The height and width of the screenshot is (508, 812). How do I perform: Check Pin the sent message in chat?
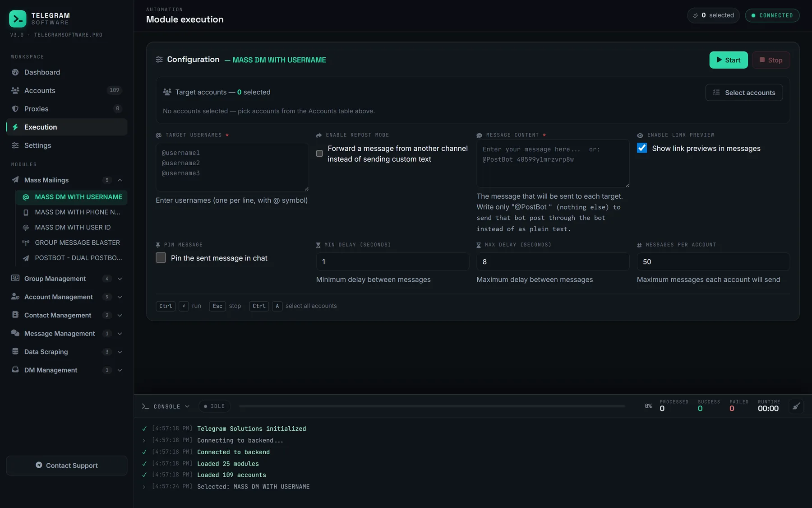(161, 257)
